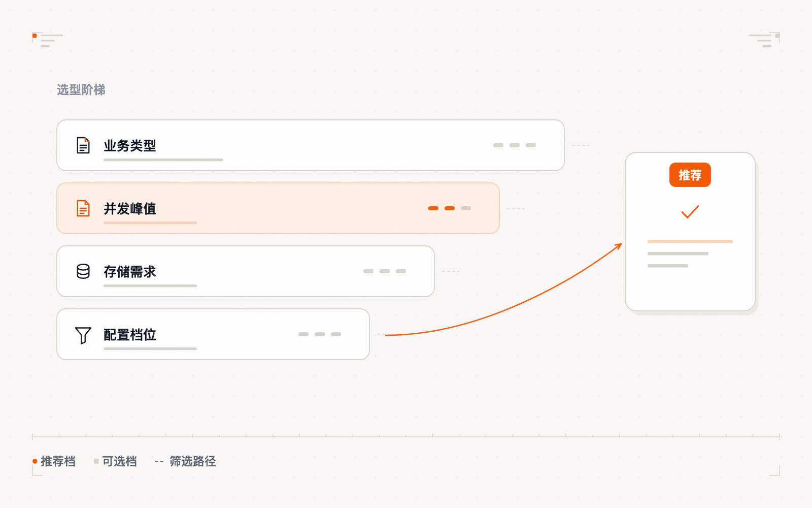
Task: Click the grey dash indicator in 业务类型 row
Action: tap(515, 145)
